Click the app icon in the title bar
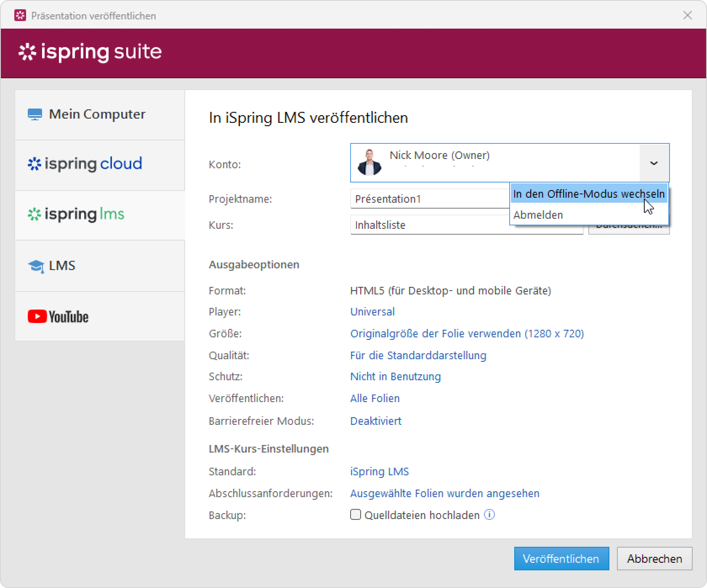The height and width of the screenshot is (588, 707). coord(20,16)
